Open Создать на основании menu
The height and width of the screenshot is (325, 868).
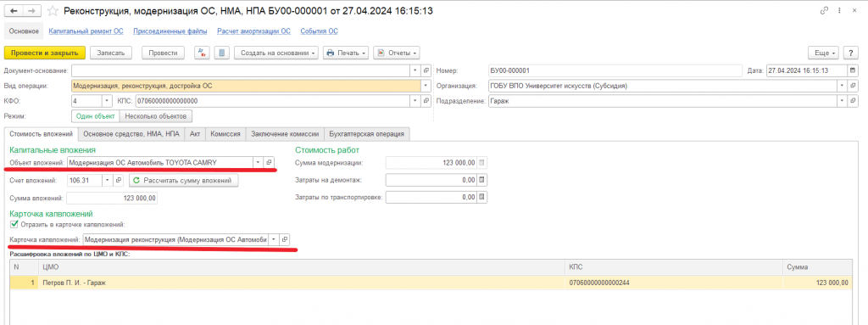[x=277, y=53]
